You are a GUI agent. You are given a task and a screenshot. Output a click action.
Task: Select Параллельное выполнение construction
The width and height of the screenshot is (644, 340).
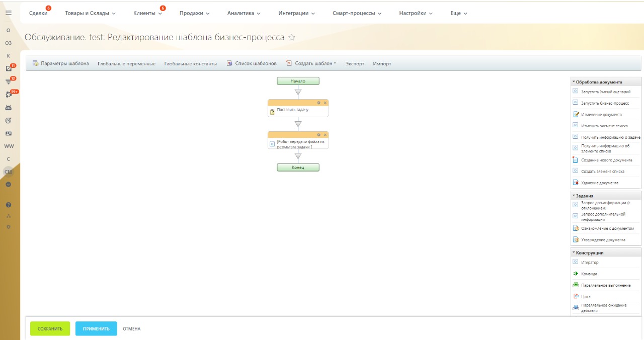pyautogui.click(x=606, y=285)
